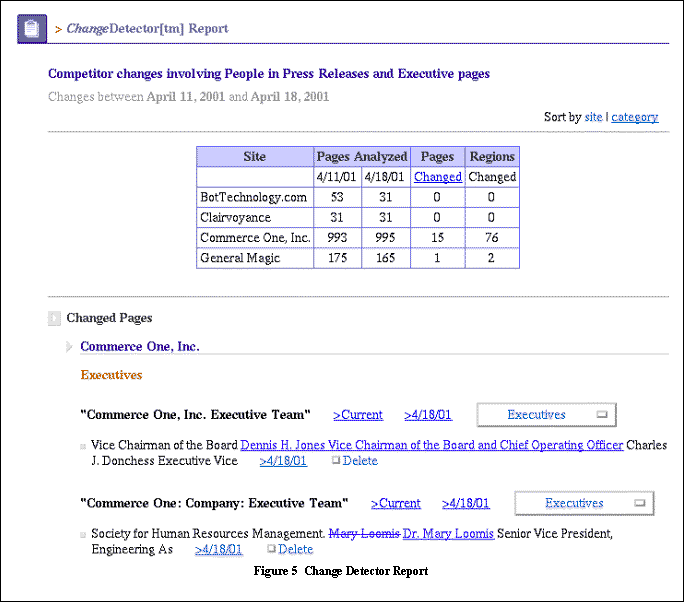Click the Pages Analyzed column header

pyautogui.click(x=362, y=157)
